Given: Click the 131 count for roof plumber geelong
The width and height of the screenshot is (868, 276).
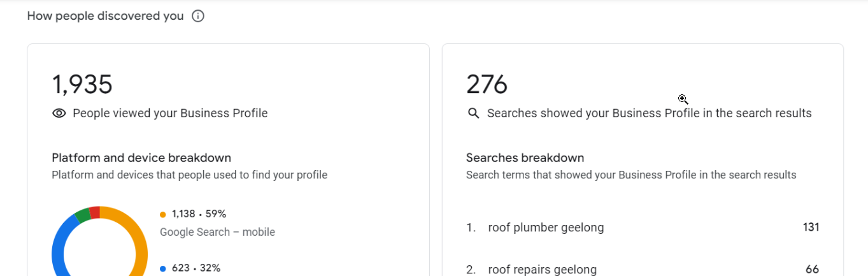Looking at the screenshot, I should coord(811,228).
